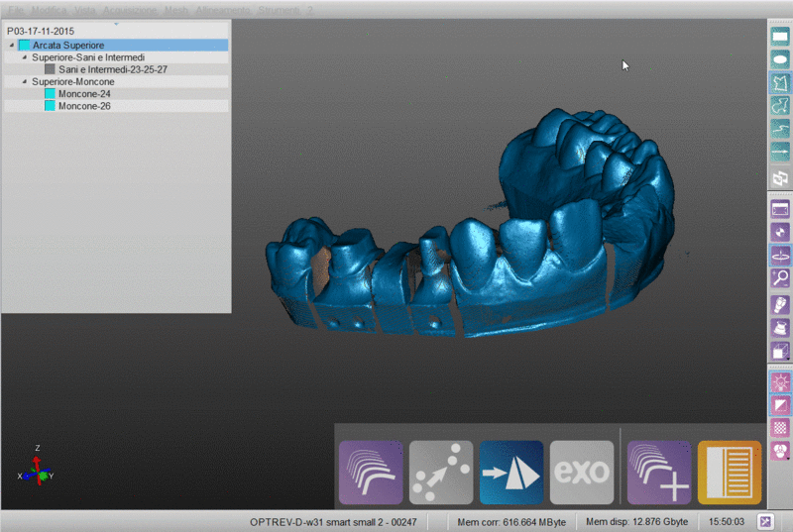The width and height of the screenshot is (793, 532).
Task: Click the scan acquisition stripes icon
Action: [x=371, y=473]
